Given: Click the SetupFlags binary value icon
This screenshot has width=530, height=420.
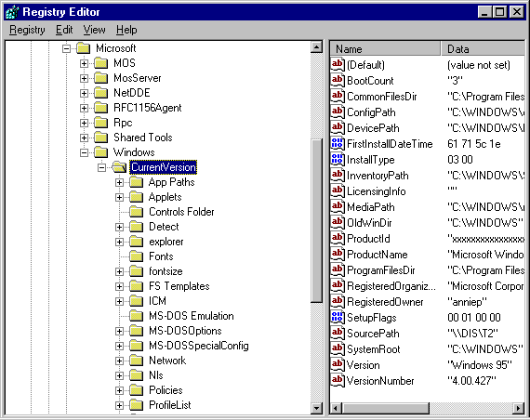Looking at the screenshot, I should pyautogui.click(x=338, y=318).
